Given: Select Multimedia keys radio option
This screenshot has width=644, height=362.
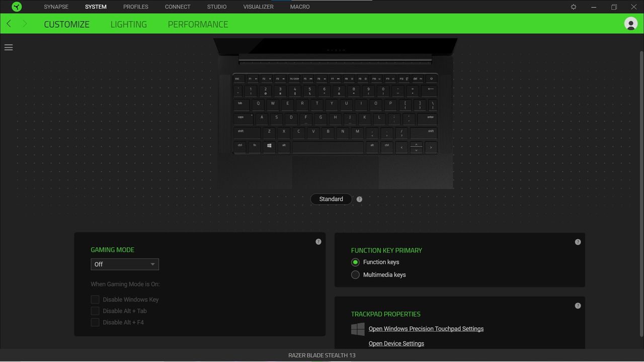Looking at the screenshot, I should (x=355, y=275).
